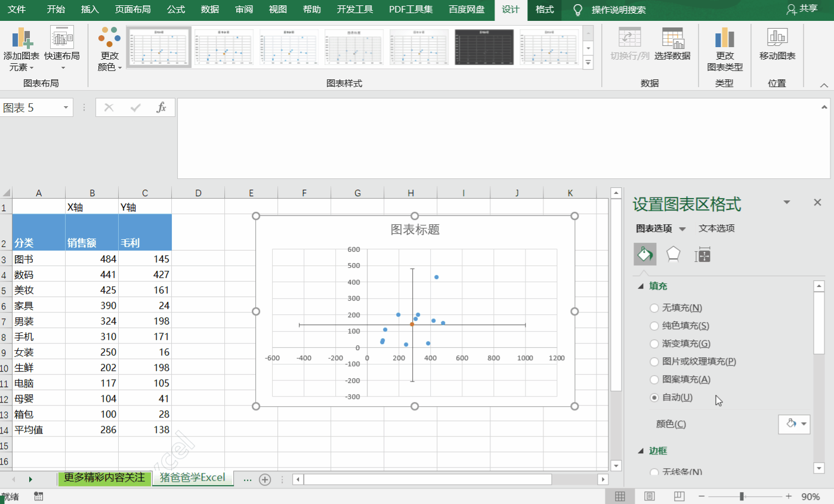834x504 pixels.
Task: Select the 纯色填充 radio button
Action: coord(654,326)
